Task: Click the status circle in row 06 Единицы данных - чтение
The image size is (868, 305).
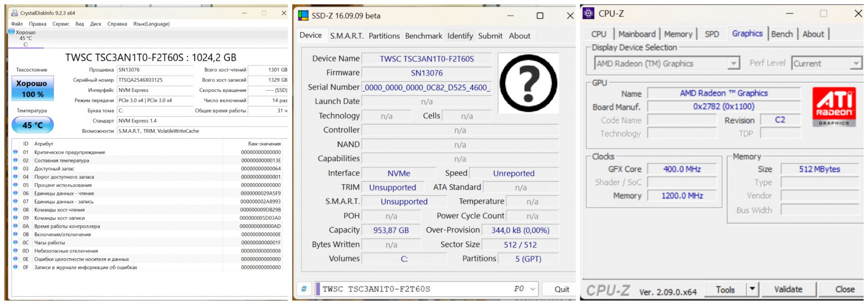Action: click(16, 193)
